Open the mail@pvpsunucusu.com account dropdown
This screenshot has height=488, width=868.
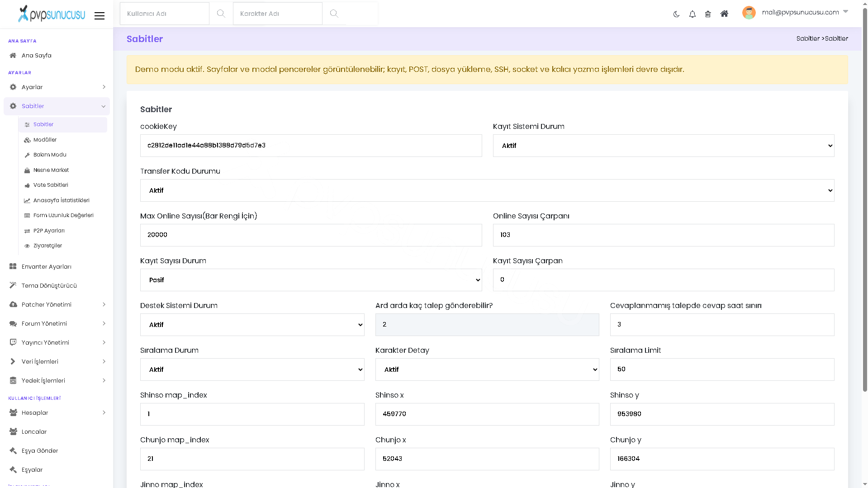pyautogui.click(x=804, y=12)
